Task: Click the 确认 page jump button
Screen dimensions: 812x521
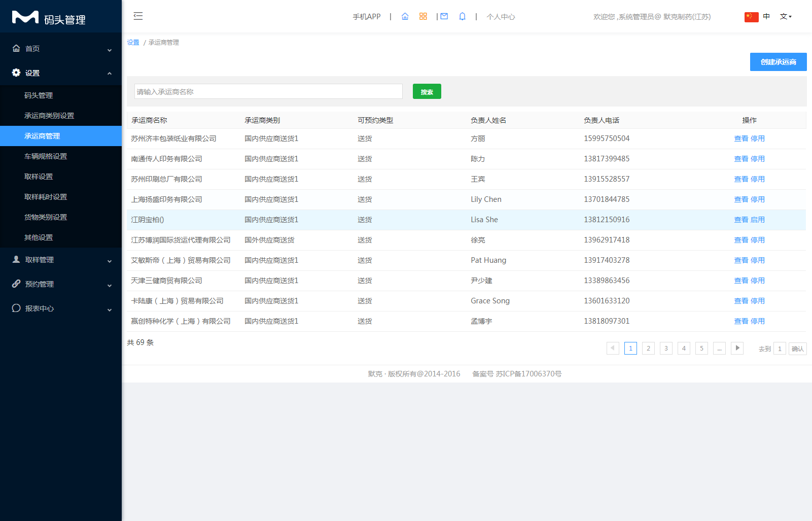Action: click(x=797, y=349)
